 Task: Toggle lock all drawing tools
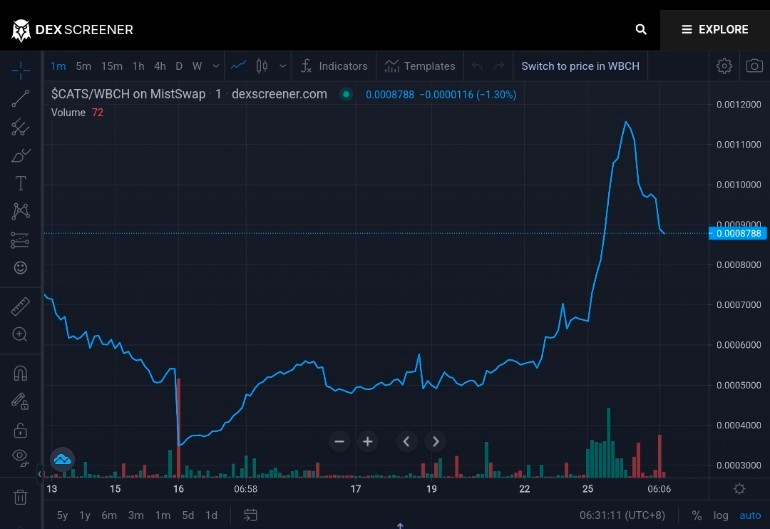(x=20, y=431)
